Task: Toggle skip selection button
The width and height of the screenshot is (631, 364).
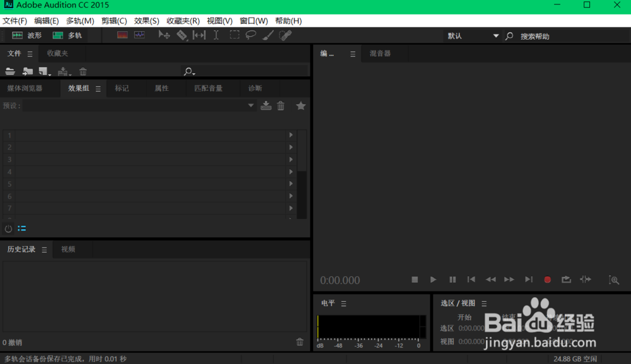Action: (586, 279)
